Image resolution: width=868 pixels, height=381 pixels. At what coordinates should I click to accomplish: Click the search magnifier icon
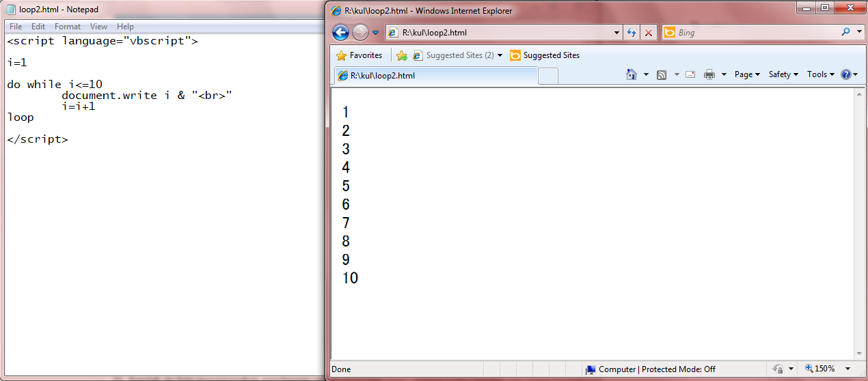[x=846, y=32]
